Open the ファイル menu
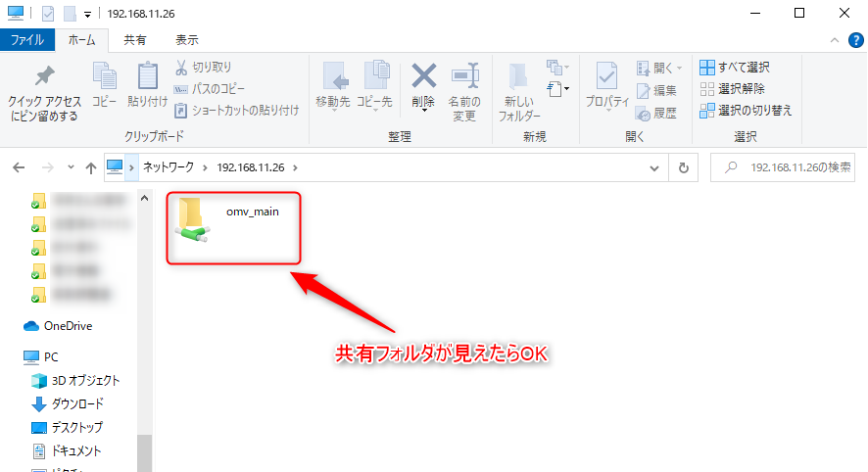Viewport: 868px width, 472px height. click(x=26, y=40)
